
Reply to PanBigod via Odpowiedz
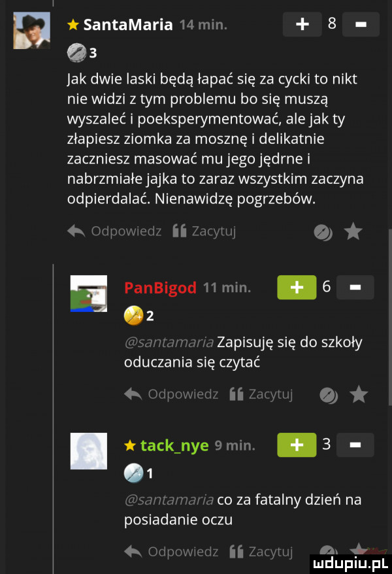click(x=171, y=394)
